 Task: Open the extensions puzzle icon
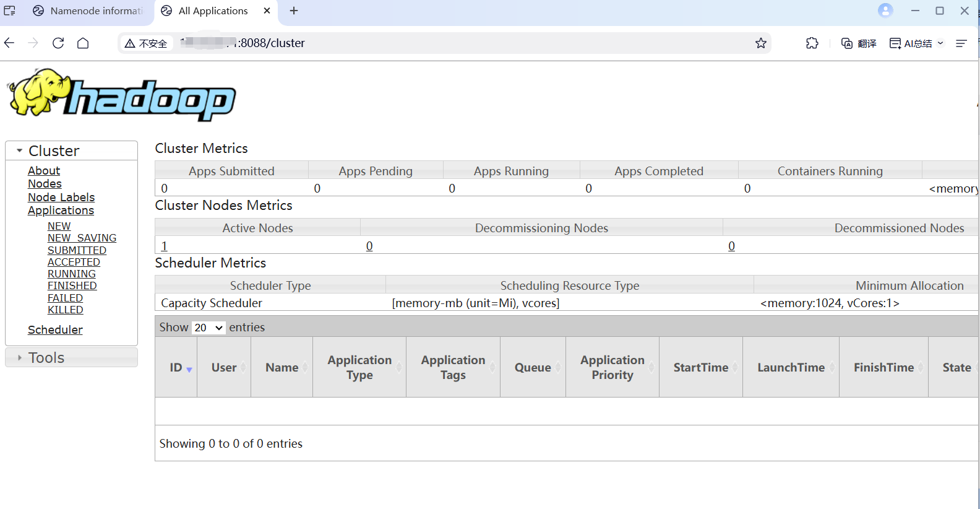pyautogui.click(x=812, y=43)
